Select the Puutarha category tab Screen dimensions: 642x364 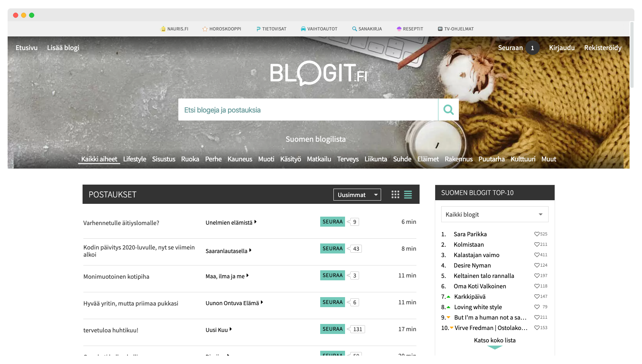[492, 159]
